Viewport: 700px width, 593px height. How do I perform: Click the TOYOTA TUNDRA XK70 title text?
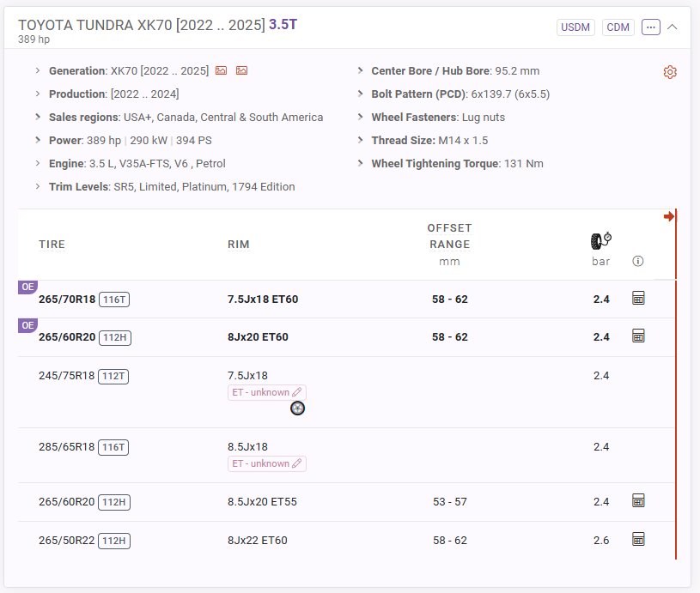[x=142, y=25]
